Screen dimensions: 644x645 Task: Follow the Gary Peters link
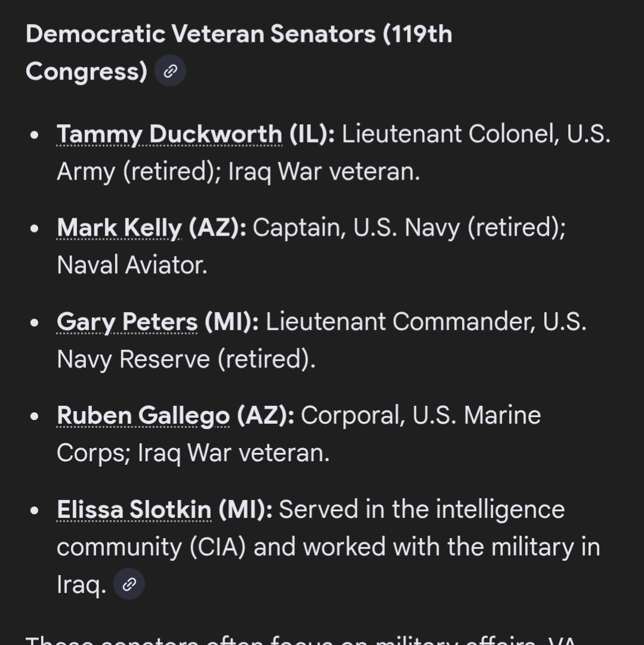127,322
